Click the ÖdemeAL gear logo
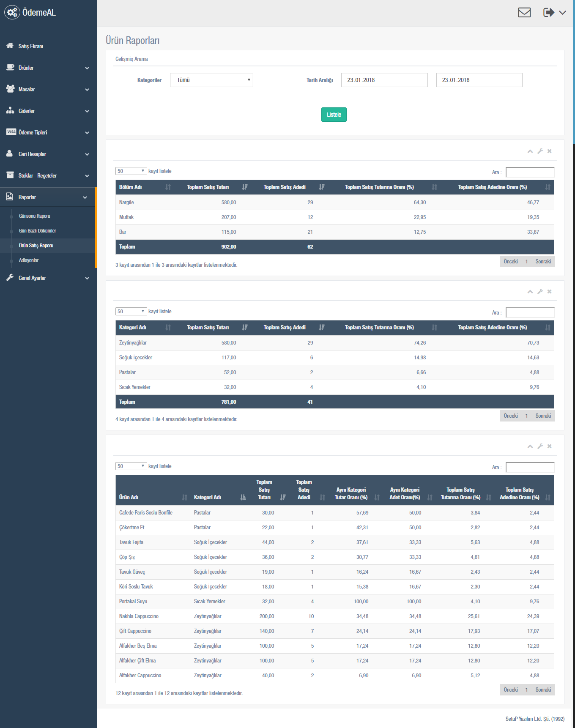This screenshot has height=728, width=575. [12, 12]
